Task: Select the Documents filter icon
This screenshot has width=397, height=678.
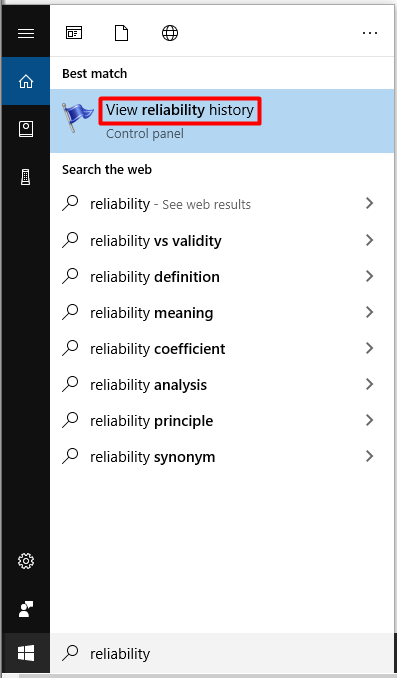Action: click(x=122, y=33)
